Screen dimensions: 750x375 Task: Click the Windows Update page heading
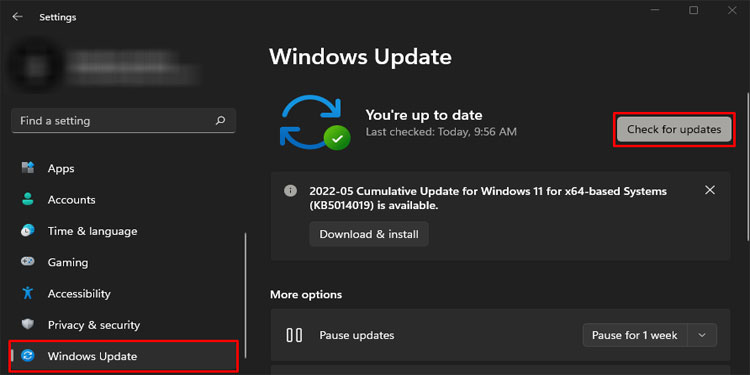pos(360,57)
